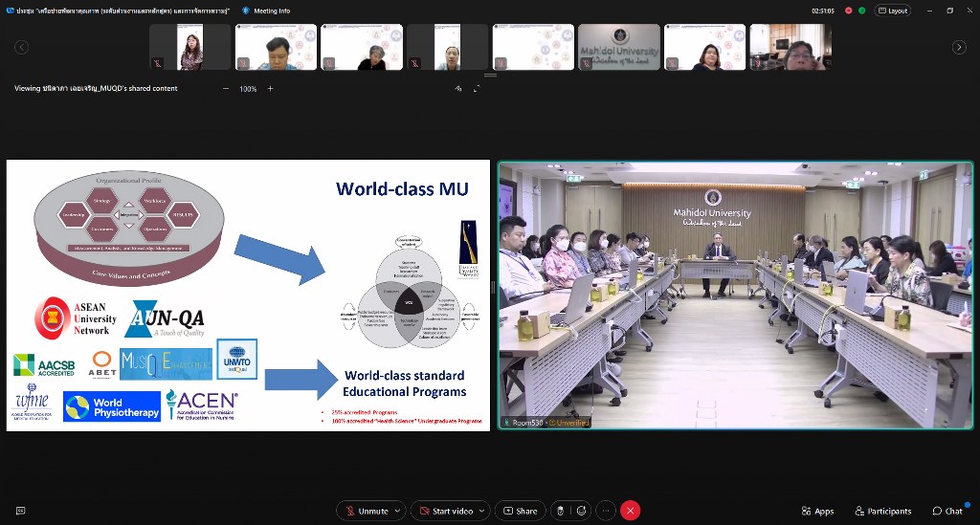Click the Room530 conference room video

735,295
